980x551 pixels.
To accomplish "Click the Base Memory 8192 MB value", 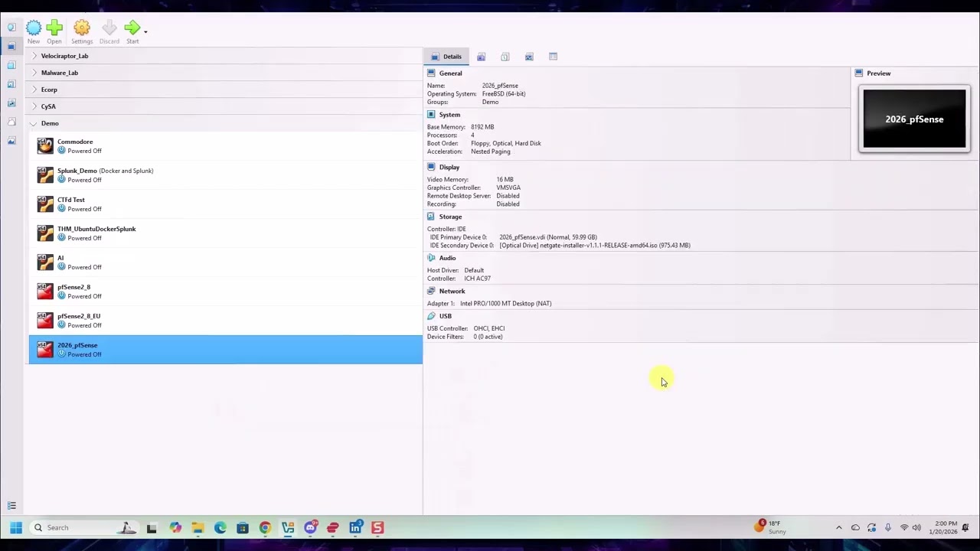I will pyautogui.click(x=482, y=127).
